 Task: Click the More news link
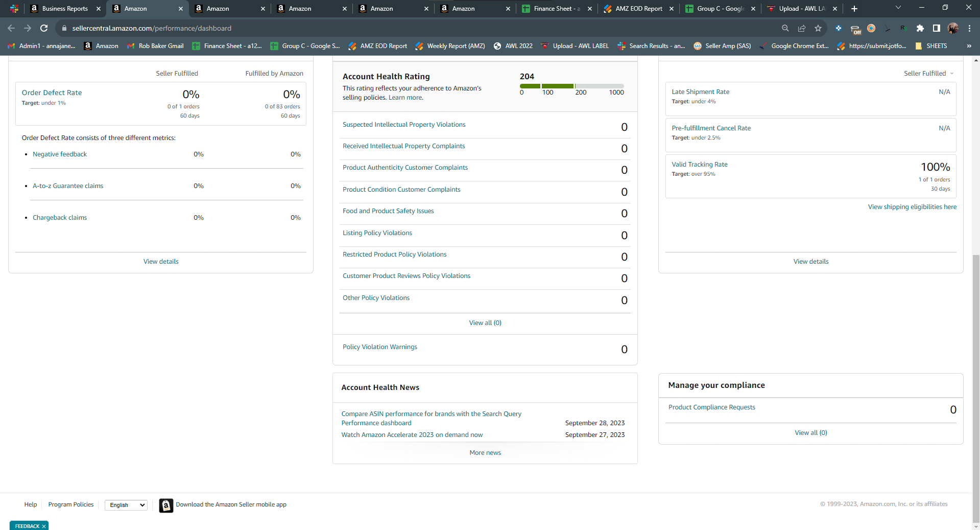[485, 453]
